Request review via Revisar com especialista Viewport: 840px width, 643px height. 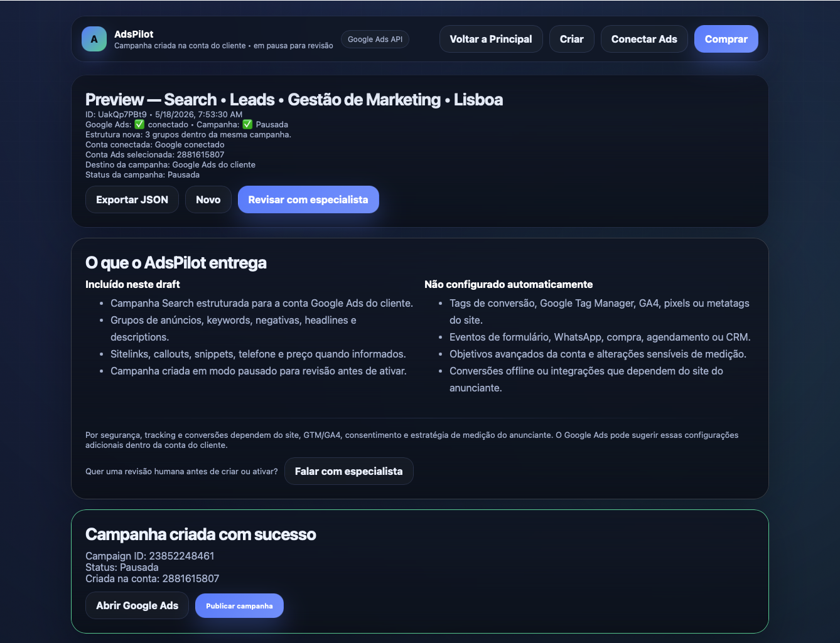point(308,199)
